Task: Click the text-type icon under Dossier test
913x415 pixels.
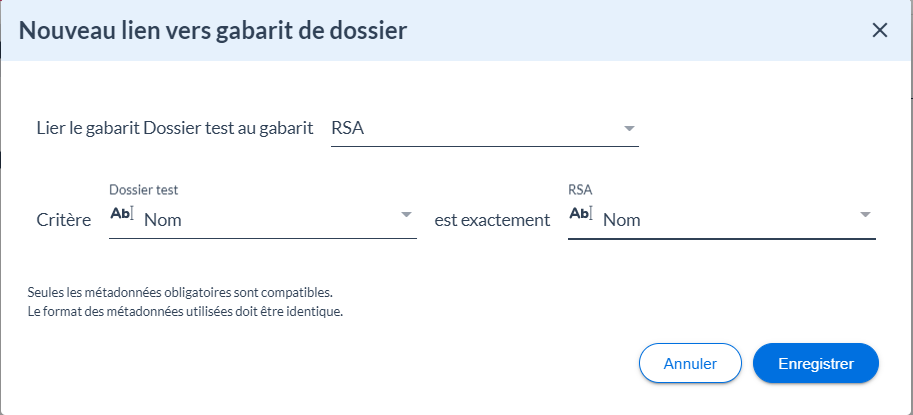Action: (x=120, y=214)
